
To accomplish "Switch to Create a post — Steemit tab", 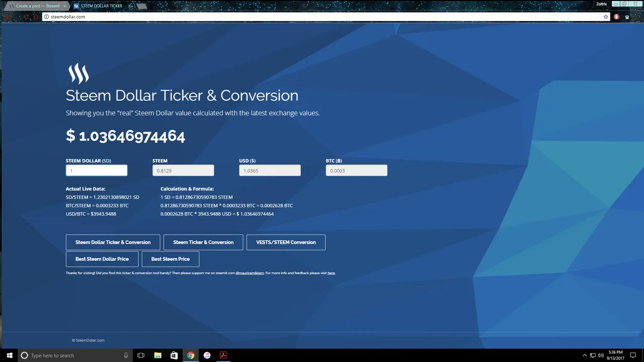I will coord(36,6).
